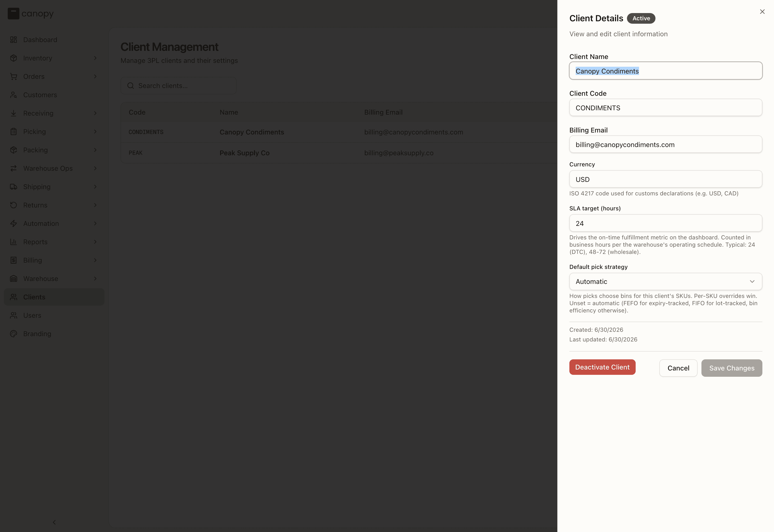The width and height of the screenshot is (774, 532).
Task: Click billing@canopycondiments.com table cell
Action: tap(413, 132)
